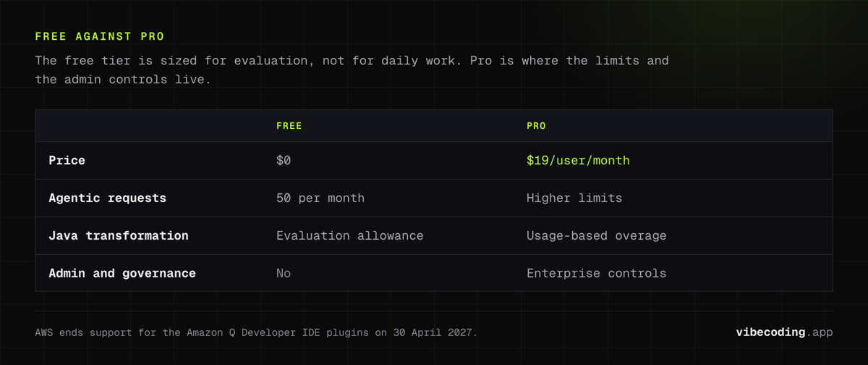The height and width of the screenshot is (365, 868).
Task: Click the "Agentic requests" row label
Action: (107, 198)
